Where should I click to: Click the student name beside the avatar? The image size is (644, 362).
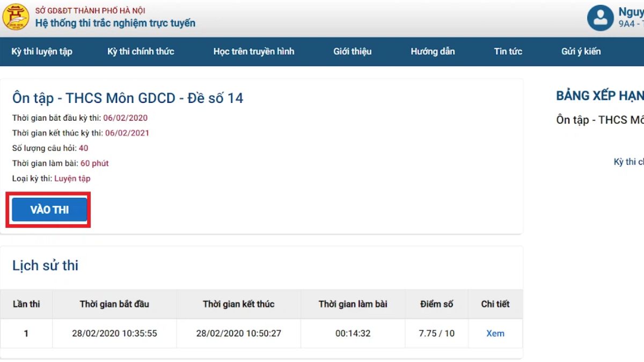(x=631, y=12)
